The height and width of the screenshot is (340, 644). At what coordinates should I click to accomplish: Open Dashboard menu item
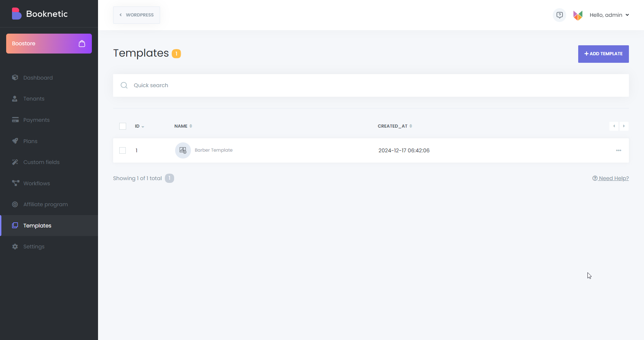tap(49, 78)
